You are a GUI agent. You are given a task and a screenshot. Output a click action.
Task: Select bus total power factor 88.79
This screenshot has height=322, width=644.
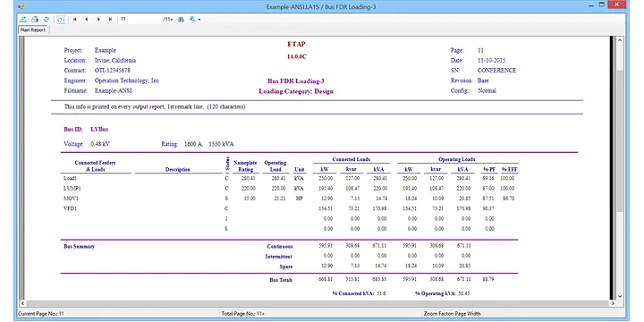(488, 279)
